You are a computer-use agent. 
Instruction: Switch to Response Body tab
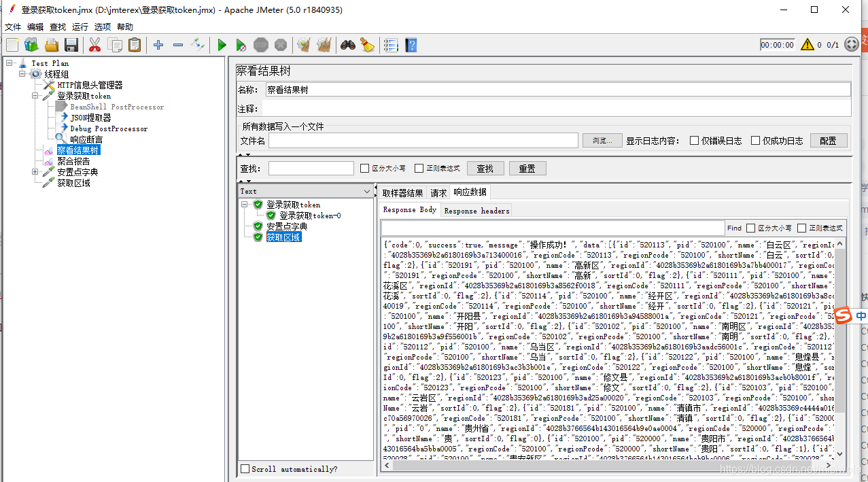(410, 210)
